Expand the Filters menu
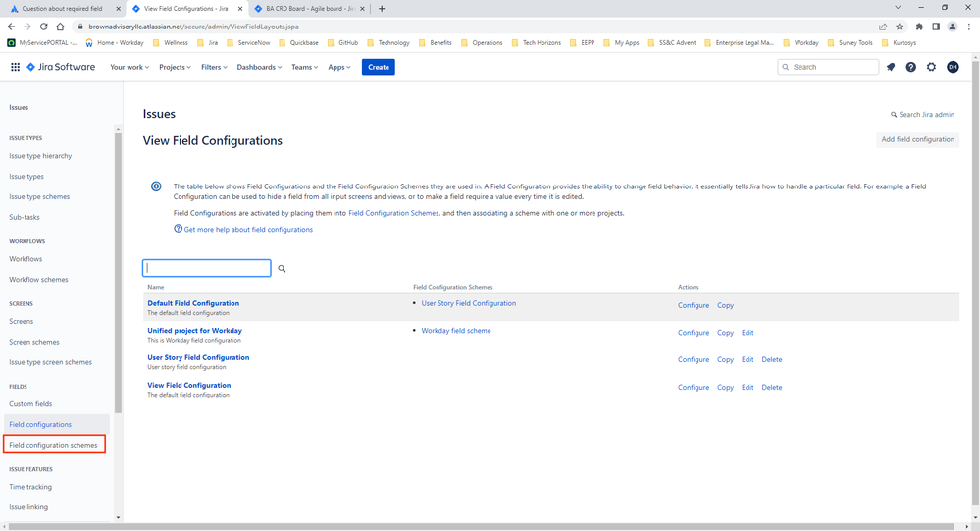 click(x=214, y=67)
